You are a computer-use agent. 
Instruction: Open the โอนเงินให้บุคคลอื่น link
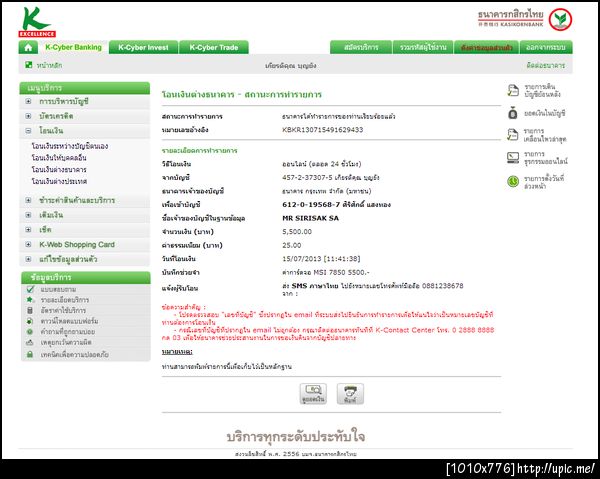(59, 158)
